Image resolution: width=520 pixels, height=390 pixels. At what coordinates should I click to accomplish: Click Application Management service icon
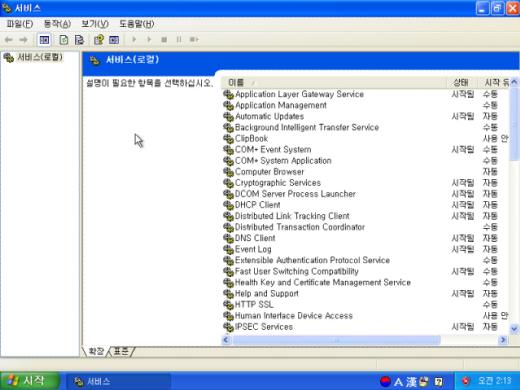tap(228, 105)
